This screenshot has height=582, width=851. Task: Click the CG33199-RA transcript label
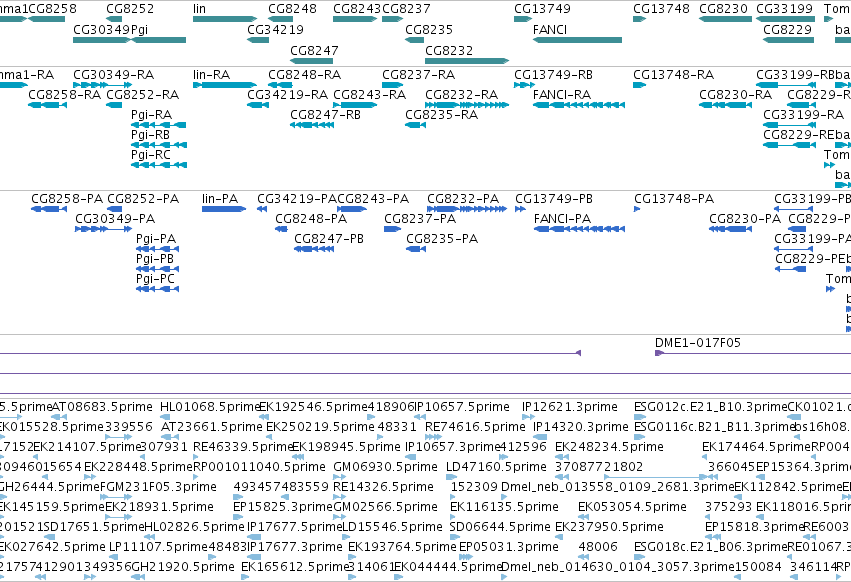tap(804, 115)
